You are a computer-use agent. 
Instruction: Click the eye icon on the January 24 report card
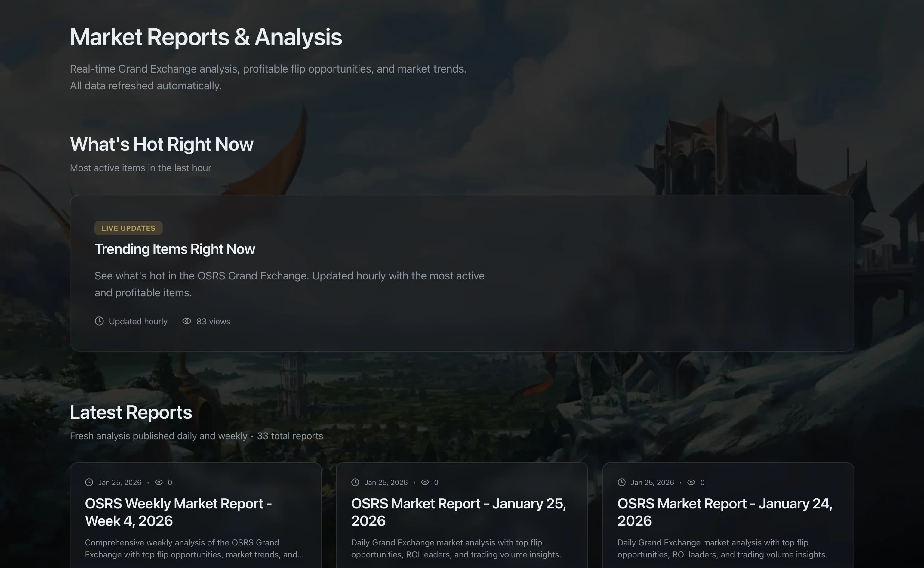691,482
